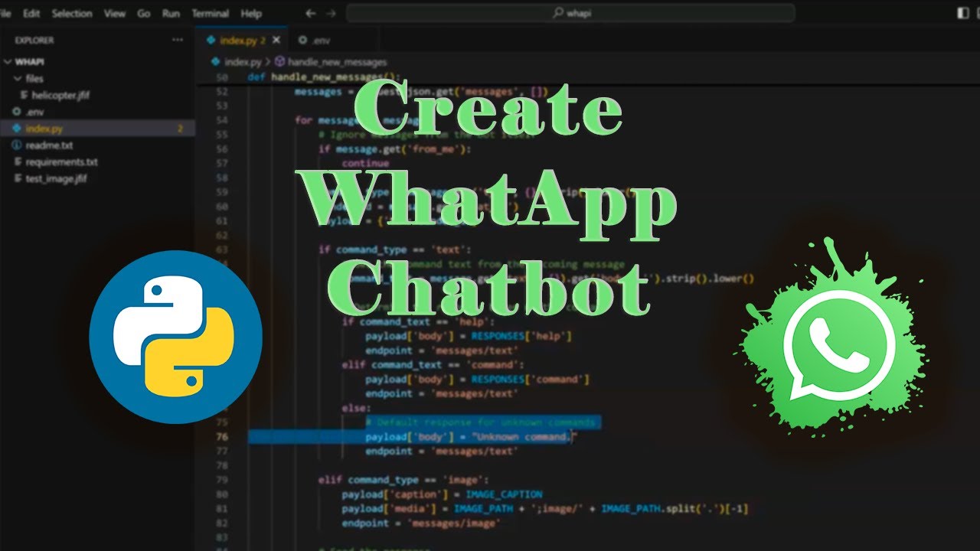980x551 pixels.
Task: Collapse the WHAPI root folder
Action: click(29, 62)
